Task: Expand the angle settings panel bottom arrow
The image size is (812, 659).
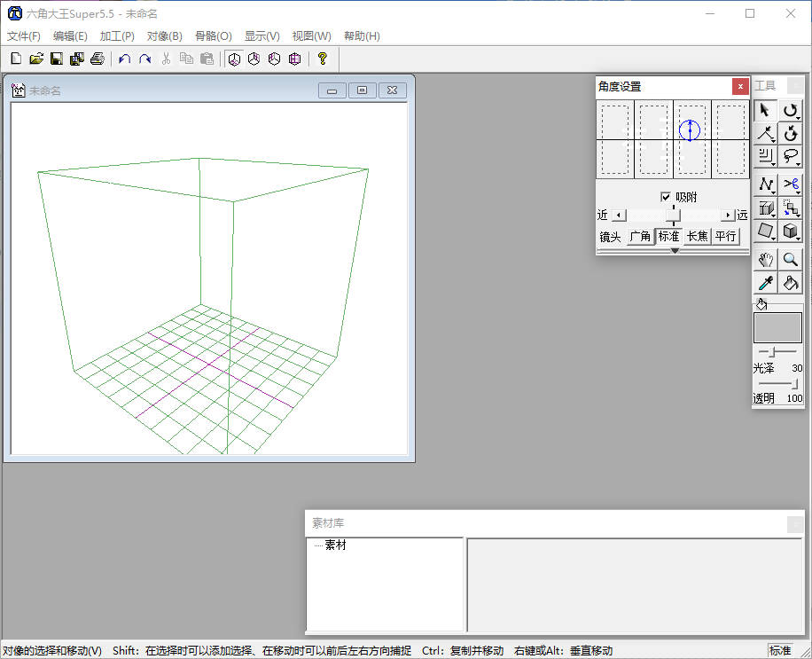Action: pos(674,251)
